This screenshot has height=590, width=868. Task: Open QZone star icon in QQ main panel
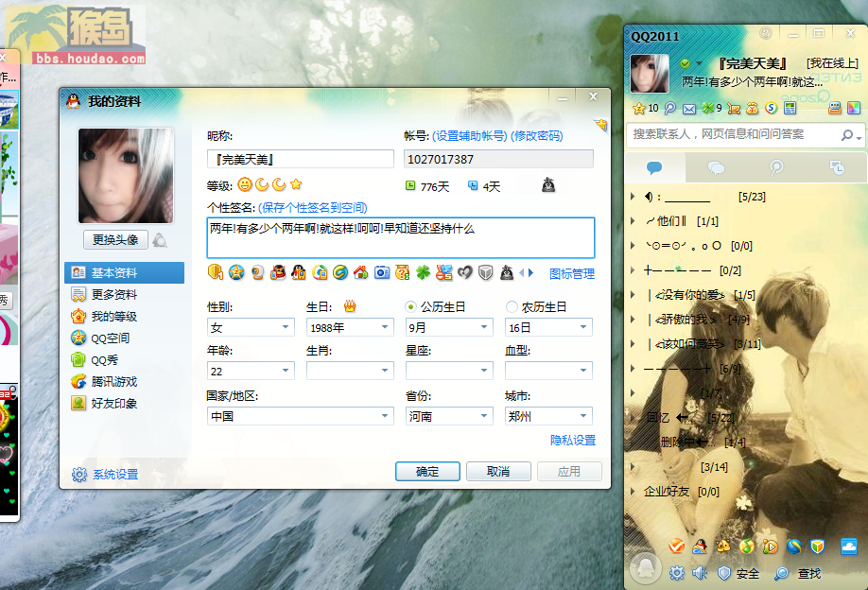click(639, 108)
